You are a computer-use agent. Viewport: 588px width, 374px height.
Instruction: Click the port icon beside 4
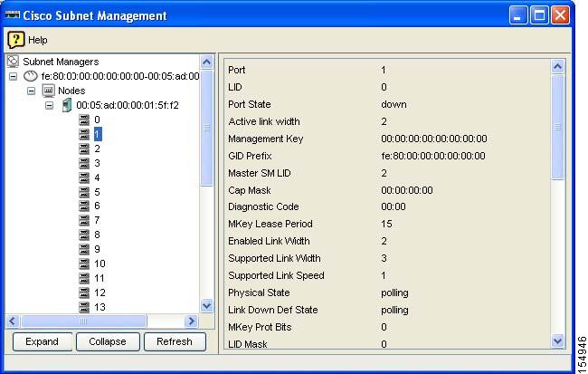(84, 177)
